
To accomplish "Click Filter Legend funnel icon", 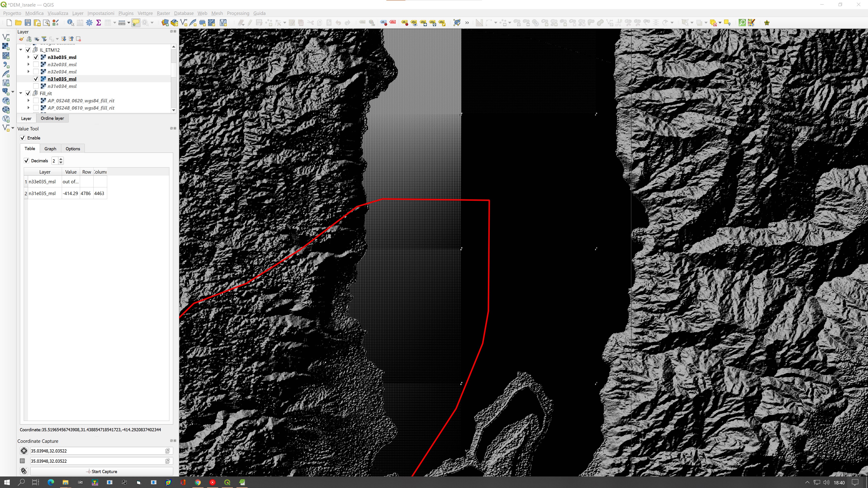I will [44, 39].
